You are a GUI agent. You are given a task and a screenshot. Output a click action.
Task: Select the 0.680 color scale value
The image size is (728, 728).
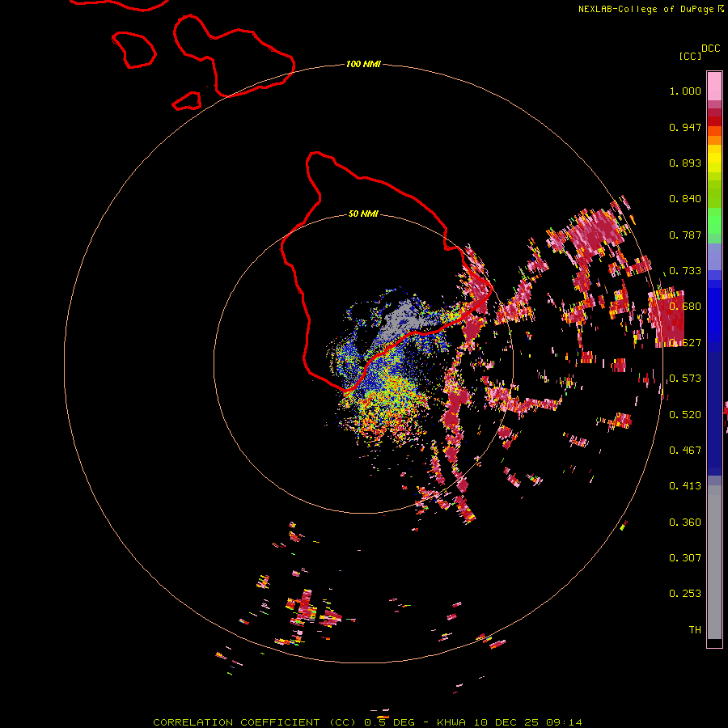685,307
